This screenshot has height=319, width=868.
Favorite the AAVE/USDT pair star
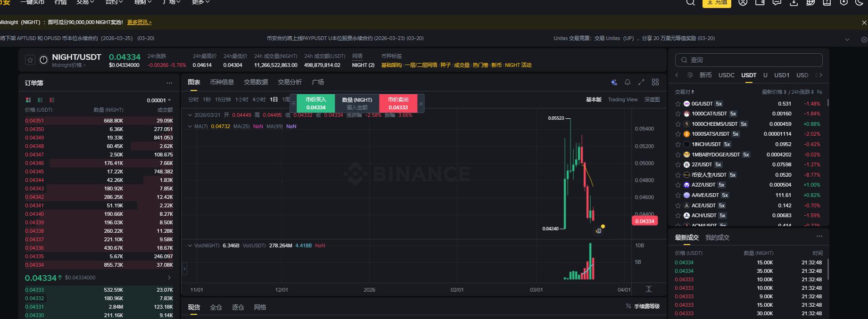click(678, 195)
